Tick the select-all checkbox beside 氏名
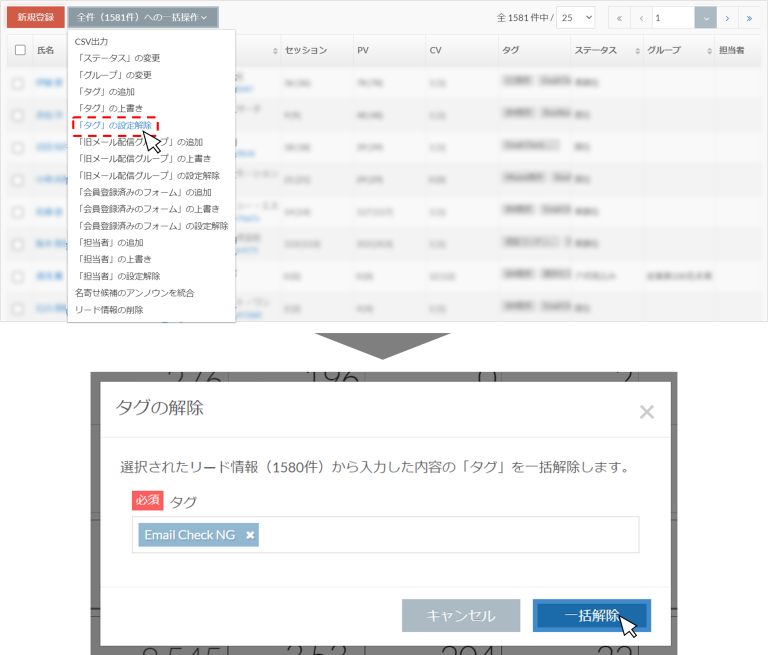The height and width of the screenshot is (655, 768). coord(20,50)
